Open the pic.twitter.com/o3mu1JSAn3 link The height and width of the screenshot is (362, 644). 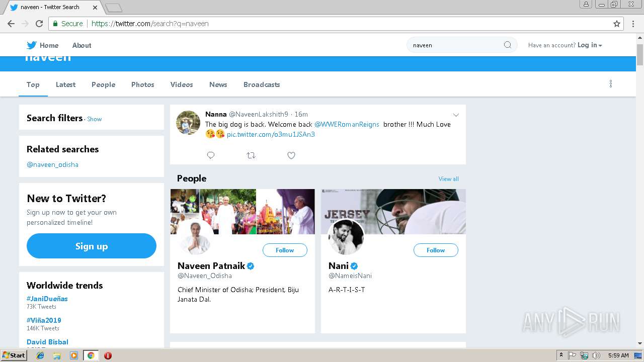coord(271,134)
